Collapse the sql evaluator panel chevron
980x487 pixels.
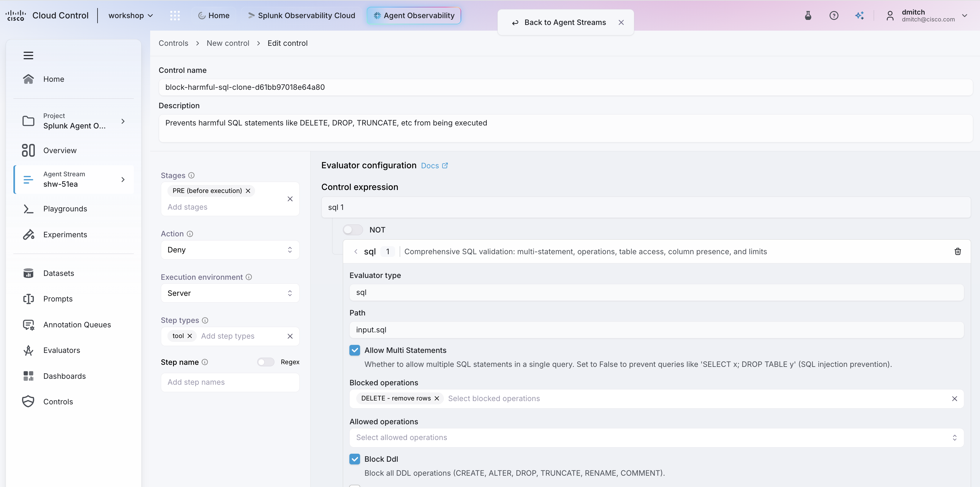coord(356,252)
